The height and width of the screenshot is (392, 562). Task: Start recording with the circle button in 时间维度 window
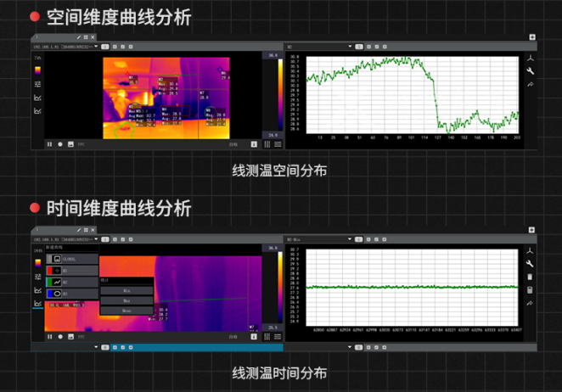[x=60, y=337]
